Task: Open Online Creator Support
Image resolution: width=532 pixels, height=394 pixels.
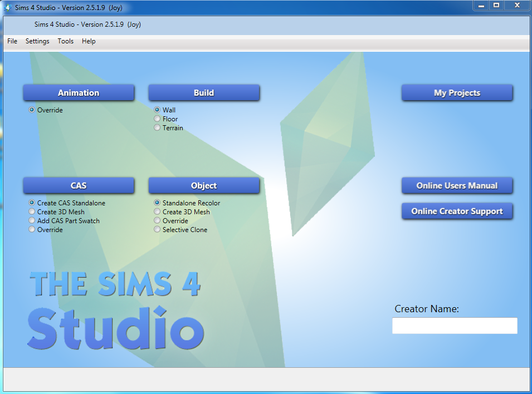Action: click(x=457, y=211)
